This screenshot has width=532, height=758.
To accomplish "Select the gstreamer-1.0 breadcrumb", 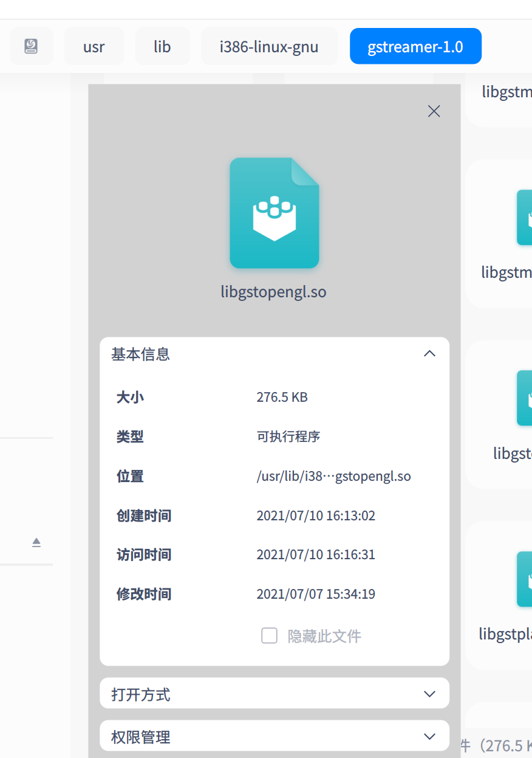I will 415,46.
